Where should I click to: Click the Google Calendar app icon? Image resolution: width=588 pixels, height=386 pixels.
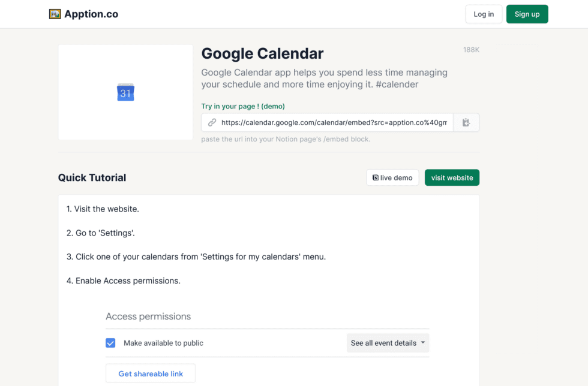[x=125, y=92]
